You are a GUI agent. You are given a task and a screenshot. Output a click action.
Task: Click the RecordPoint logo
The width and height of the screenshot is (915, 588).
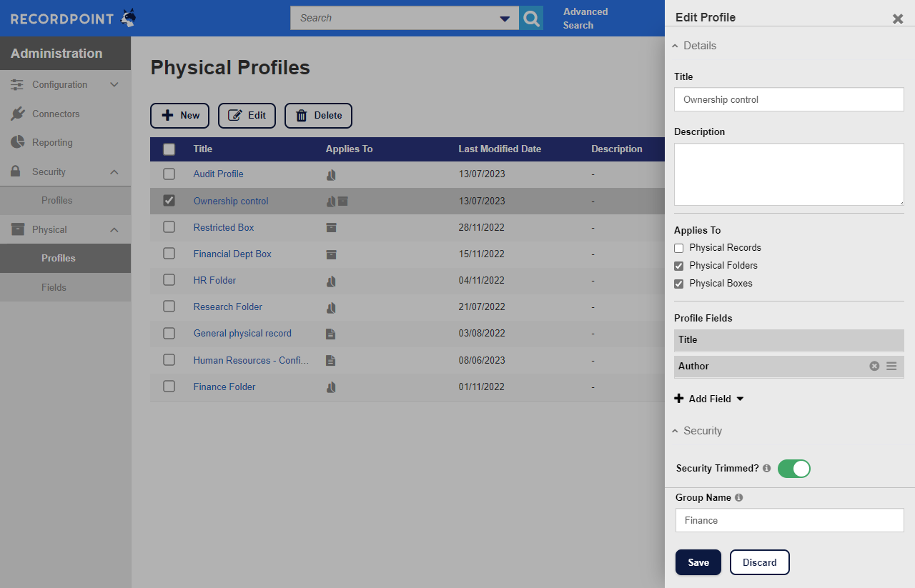coord(73,19)
